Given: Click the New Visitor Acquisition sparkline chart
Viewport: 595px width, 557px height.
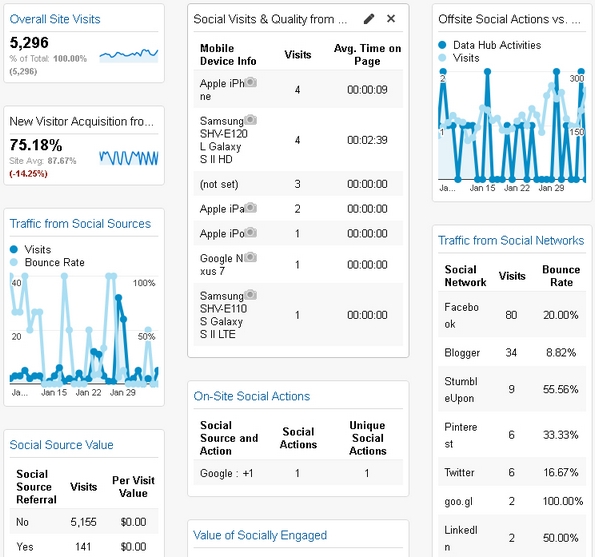Looking at the screenshot, I should (129, 158).
